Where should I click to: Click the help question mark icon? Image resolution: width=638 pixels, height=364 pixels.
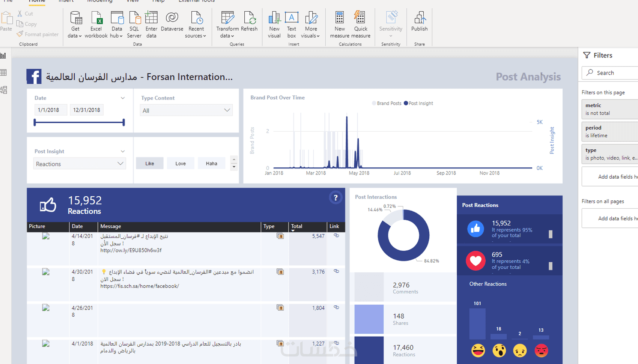click(x=336, y=198)
